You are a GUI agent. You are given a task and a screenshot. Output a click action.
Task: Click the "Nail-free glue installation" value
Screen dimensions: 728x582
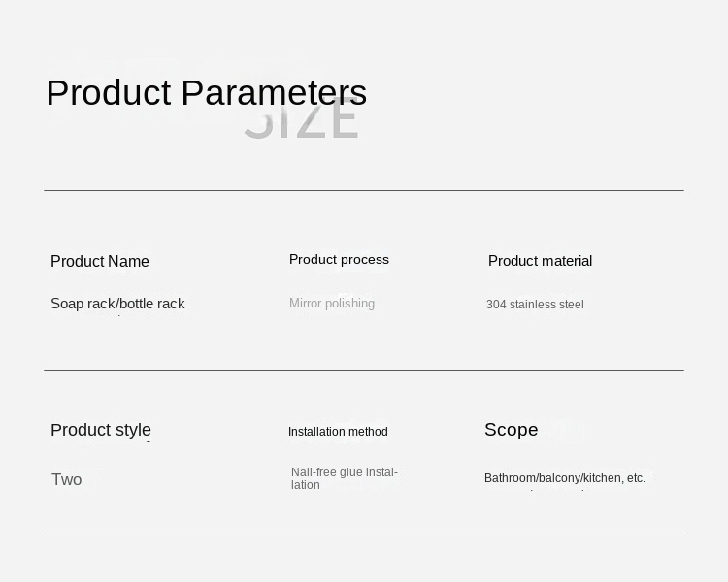pyautogui.click(x=344, y=478)
